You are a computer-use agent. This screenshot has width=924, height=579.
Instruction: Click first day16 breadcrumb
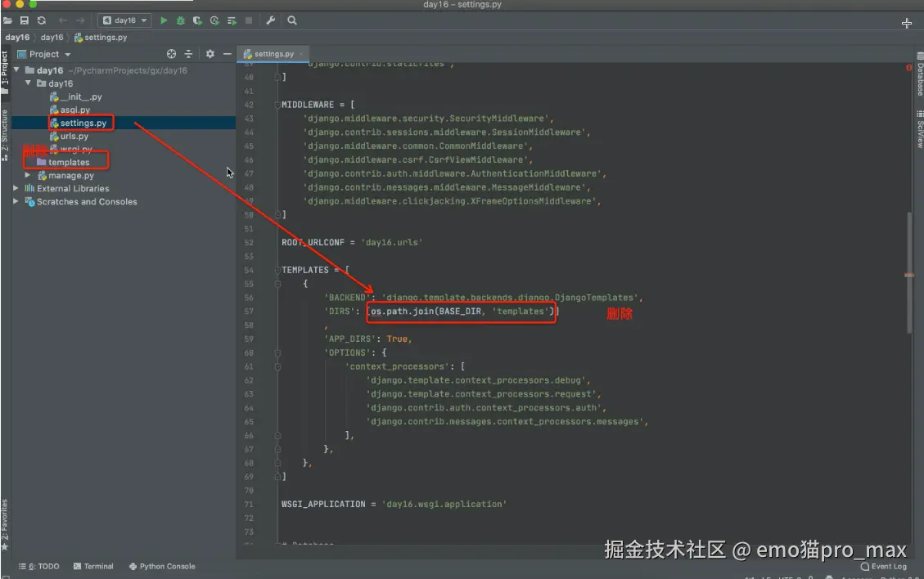click(17, 37)
